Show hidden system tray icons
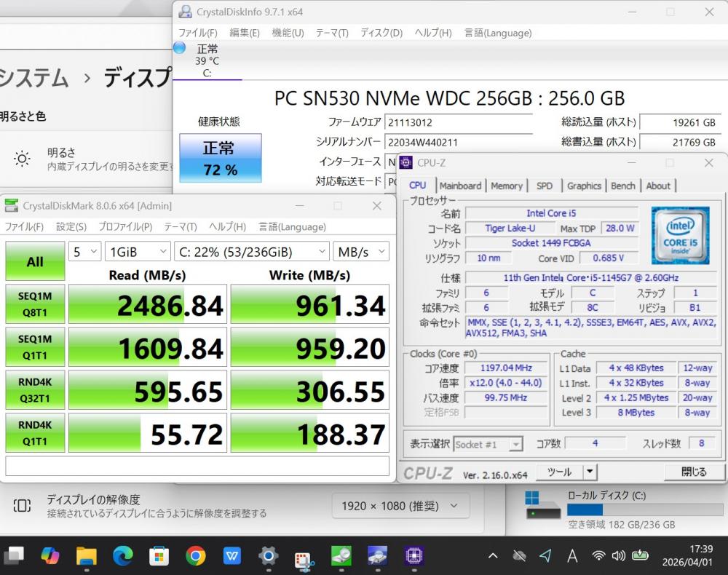Screen dimensions: 728x575 click(x=493, y=556)
